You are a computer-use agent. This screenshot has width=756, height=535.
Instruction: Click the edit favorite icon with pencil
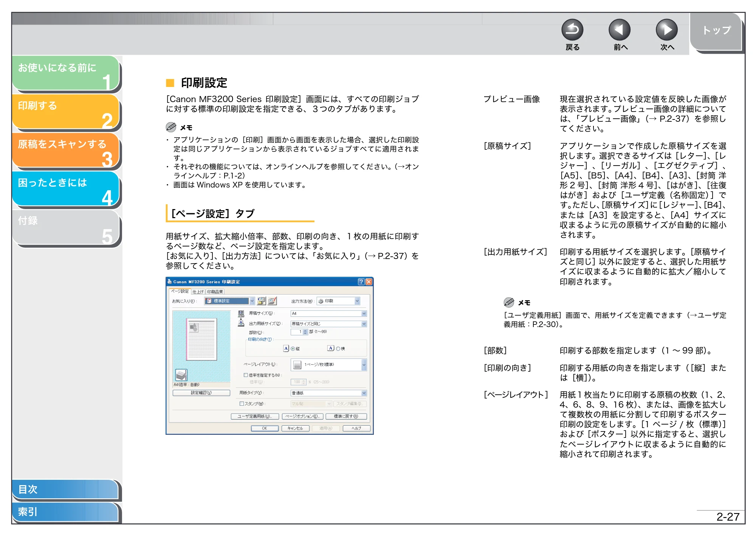272,301
